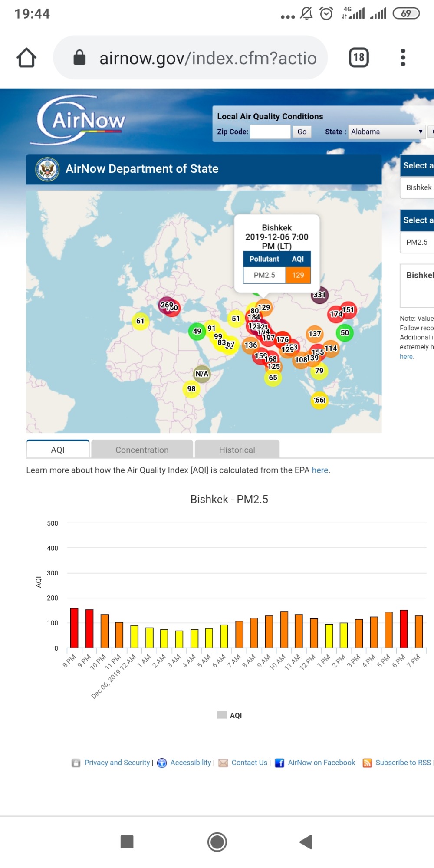434x868 pixels.
Task: Tap the Android recent apps square button
Action: (x=127, y=842)
